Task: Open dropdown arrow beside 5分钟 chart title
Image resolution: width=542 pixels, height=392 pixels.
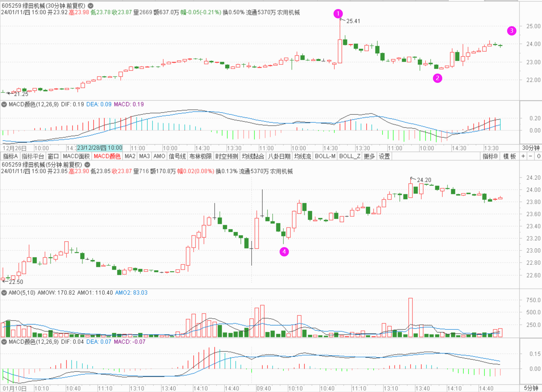Action: coord(87,165)
